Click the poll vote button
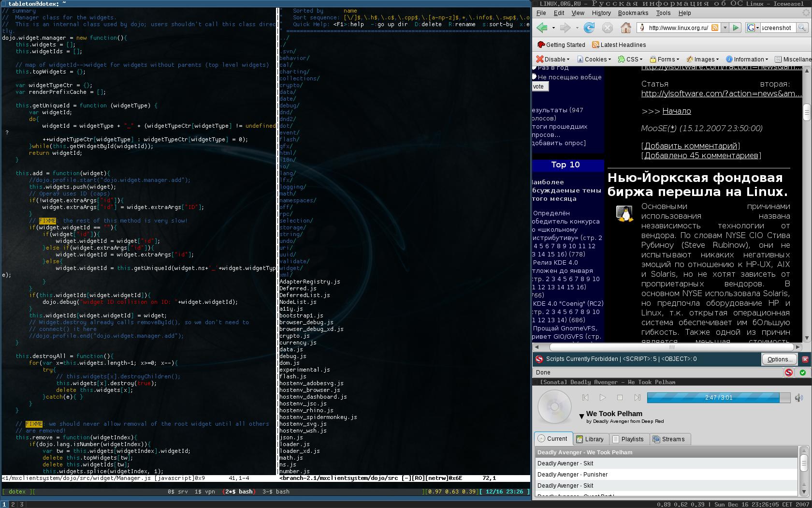The height and width of the screenshot is (508, 812). point(539,87)
